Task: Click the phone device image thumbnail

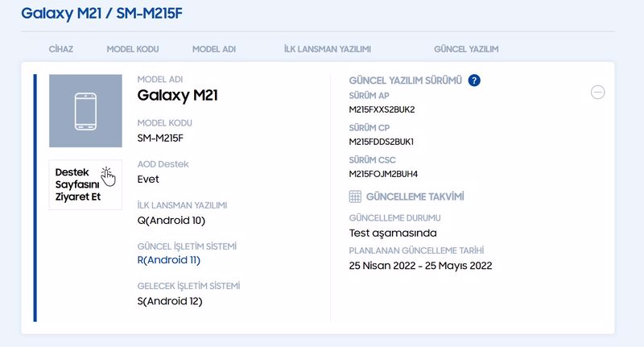Action: pos(85,111)
